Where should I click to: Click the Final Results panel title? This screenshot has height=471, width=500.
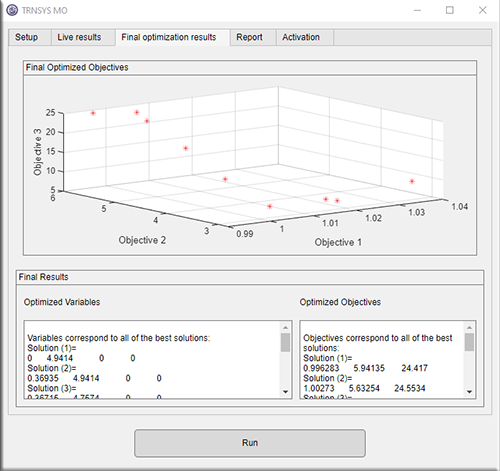[x=43, y=277]
